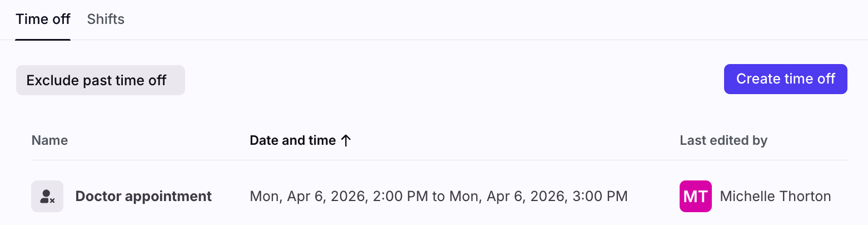Click the person-with-x time off icon

[47, 197]
